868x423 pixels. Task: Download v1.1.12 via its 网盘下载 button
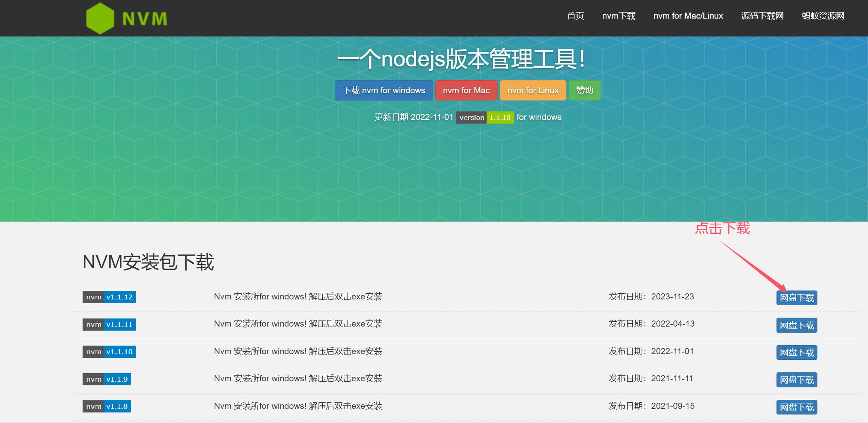796,298
